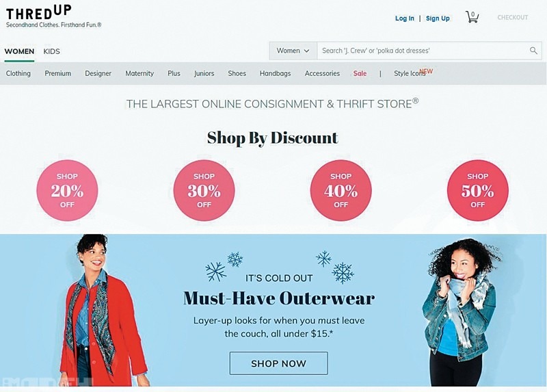The height and width of the screenshot is (392, 547).
Task: Select the Shop 20% off circle
Action: point(67,191)
